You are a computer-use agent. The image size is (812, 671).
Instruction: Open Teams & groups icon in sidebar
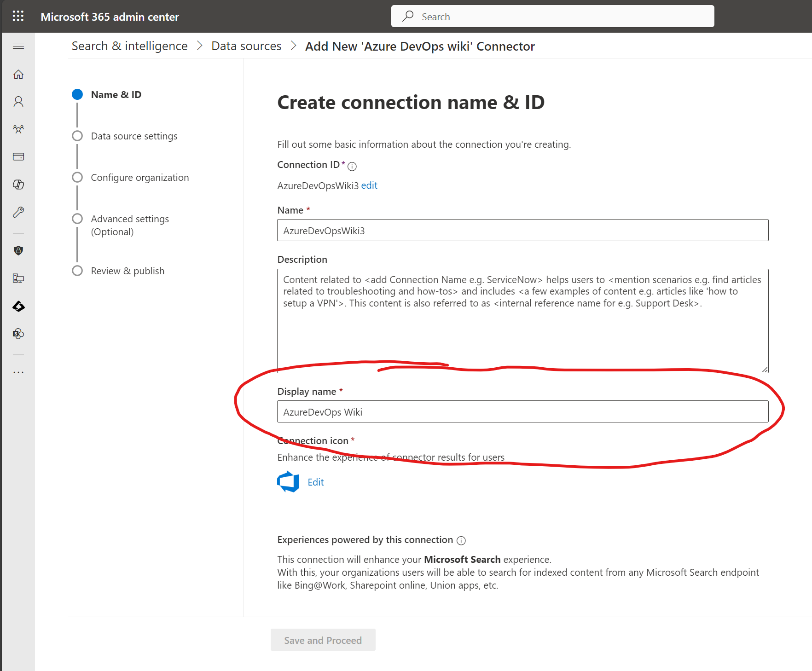click(18, 129)
